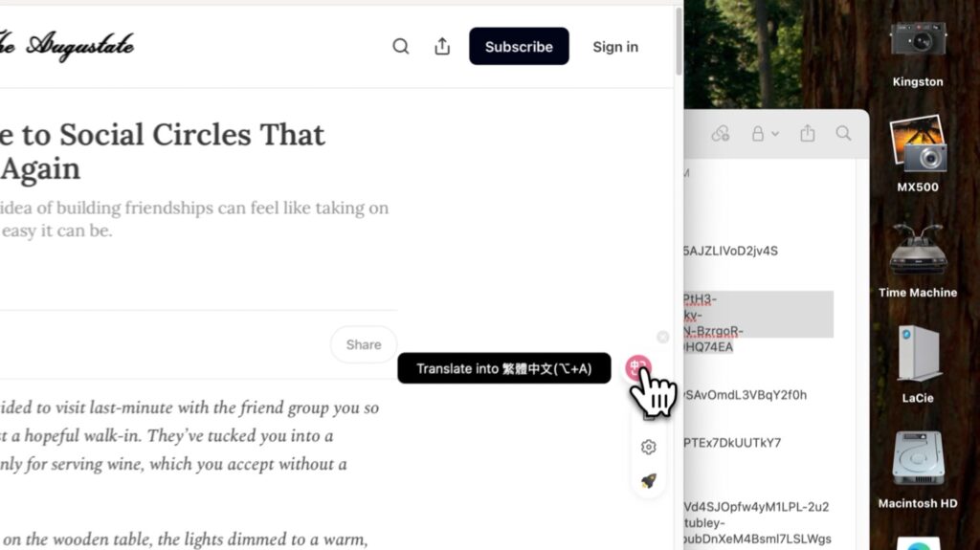The height and width of the screenshot is (550, 980).
Task: Close the floating translate widget
Action: point(662,338)
